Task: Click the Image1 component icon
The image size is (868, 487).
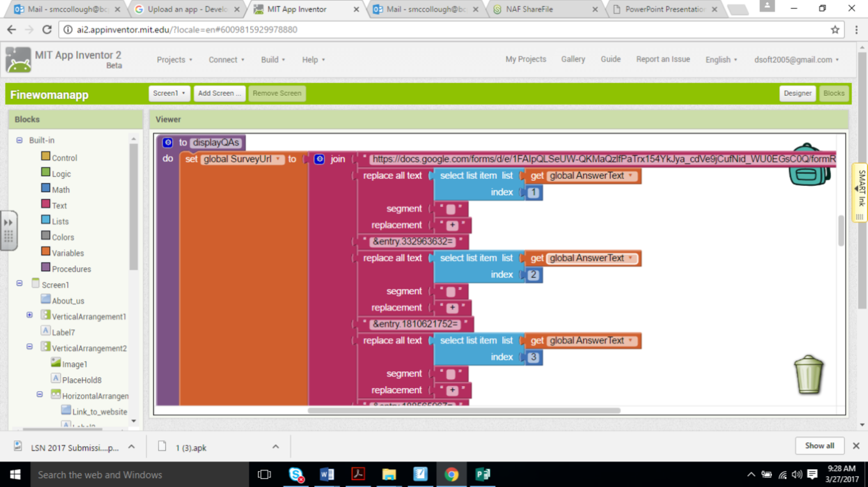Action: pyautogui.click(x=56, y=362)
